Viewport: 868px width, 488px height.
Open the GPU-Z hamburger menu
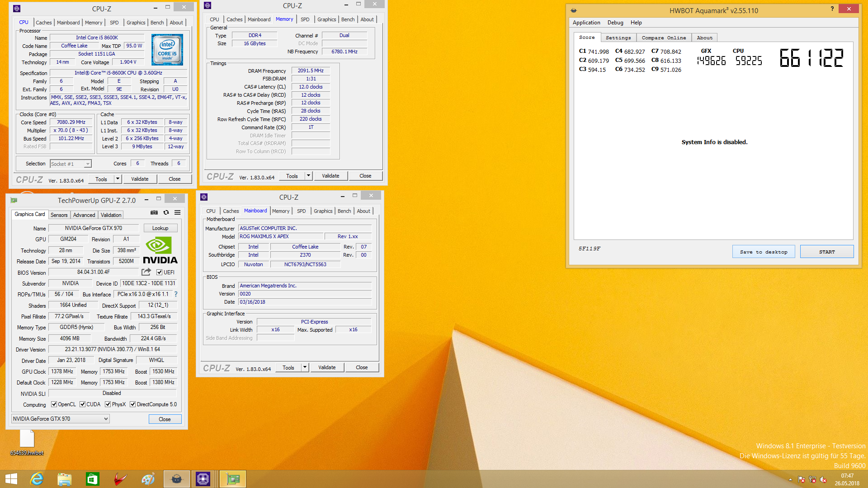click(178, 212)
